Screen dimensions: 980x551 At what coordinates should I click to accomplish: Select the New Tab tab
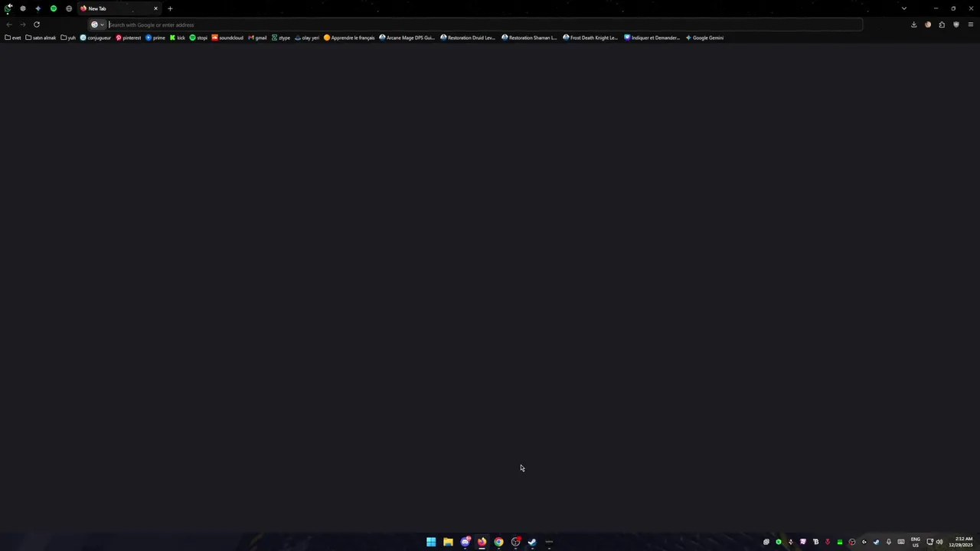[119, 8]
